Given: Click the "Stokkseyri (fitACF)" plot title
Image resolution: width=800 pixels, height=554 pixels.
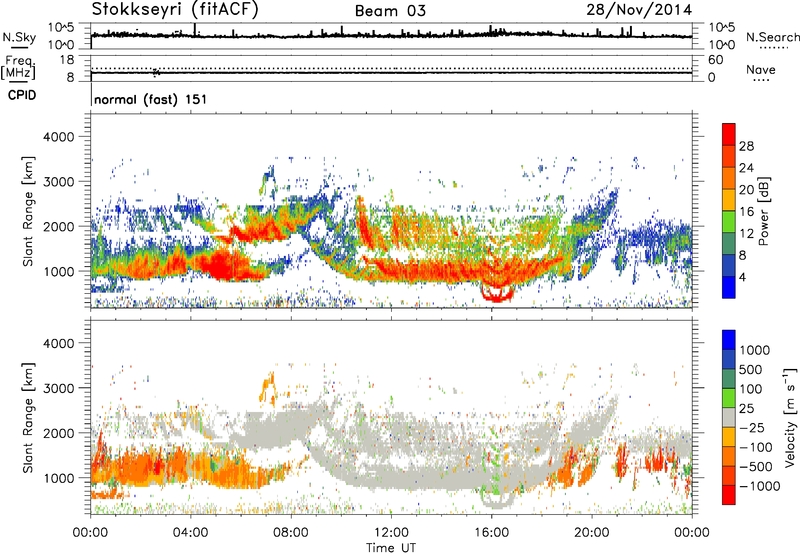Looking at the screenshot, I should point(175,9).
